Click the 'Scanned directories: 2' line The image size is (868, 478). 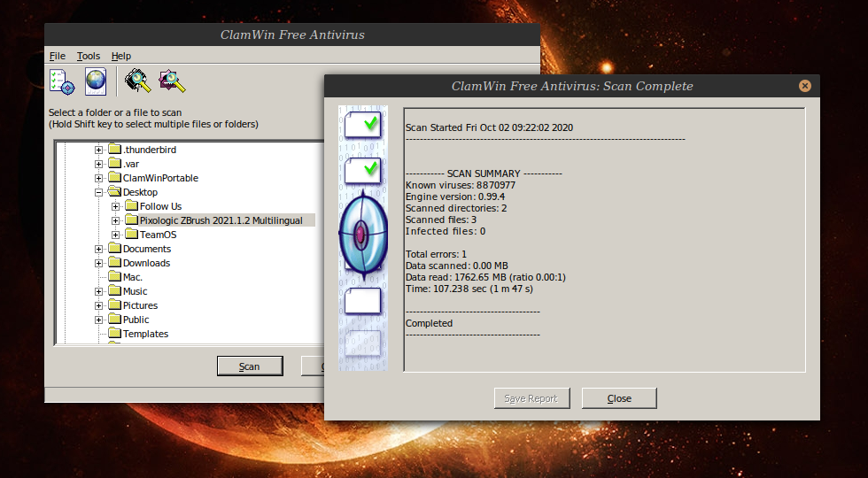tap(456, 209)
